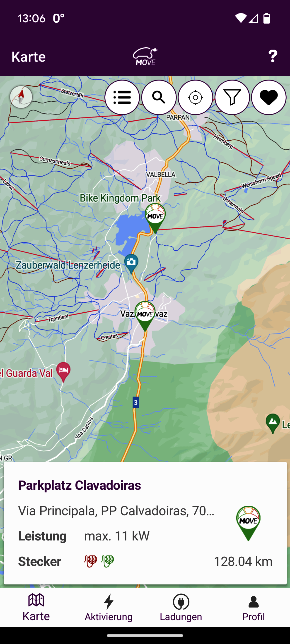The width and height of the screenshot is (290, 644).
Task: Center map on current location
Action: point(196,97)
